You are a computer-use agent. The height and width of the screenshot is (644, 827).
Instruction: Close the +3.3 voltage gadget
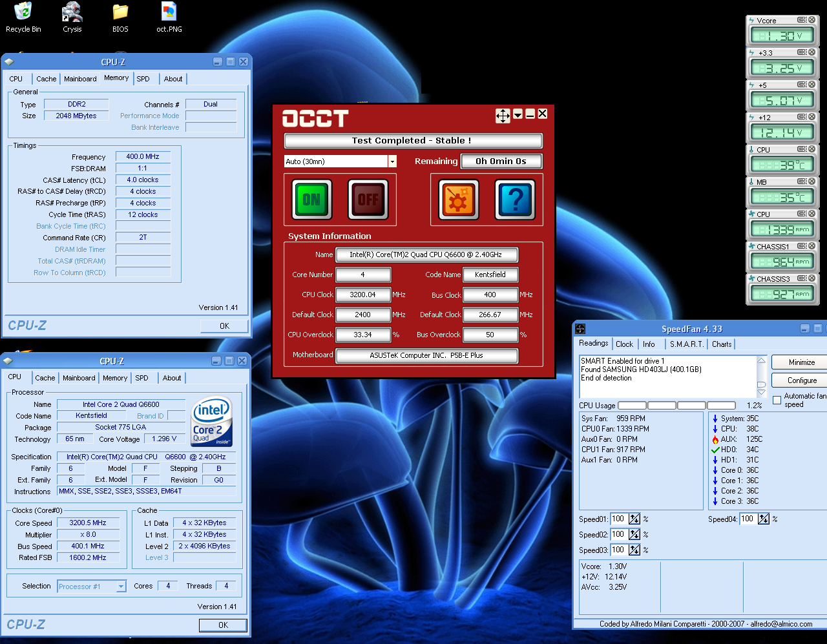click(812, 52)
